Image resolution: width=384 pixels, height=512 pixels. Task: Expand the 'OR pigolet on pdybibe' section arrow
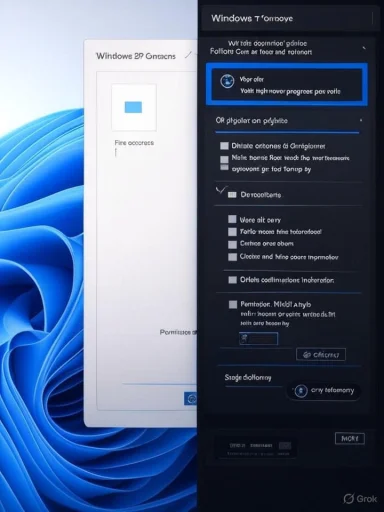pyautogui.click(x=361, y=120)
